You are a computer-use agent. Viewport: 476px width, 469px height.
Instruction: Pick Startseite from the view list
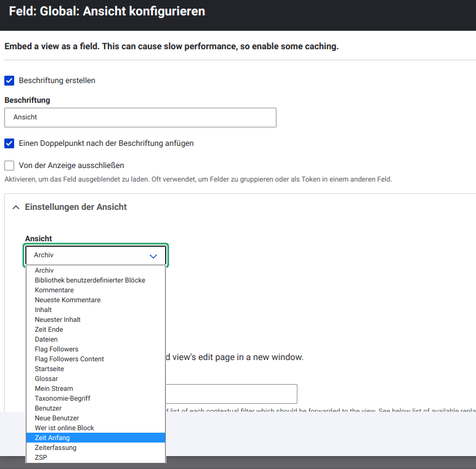(x=49, y=369)
